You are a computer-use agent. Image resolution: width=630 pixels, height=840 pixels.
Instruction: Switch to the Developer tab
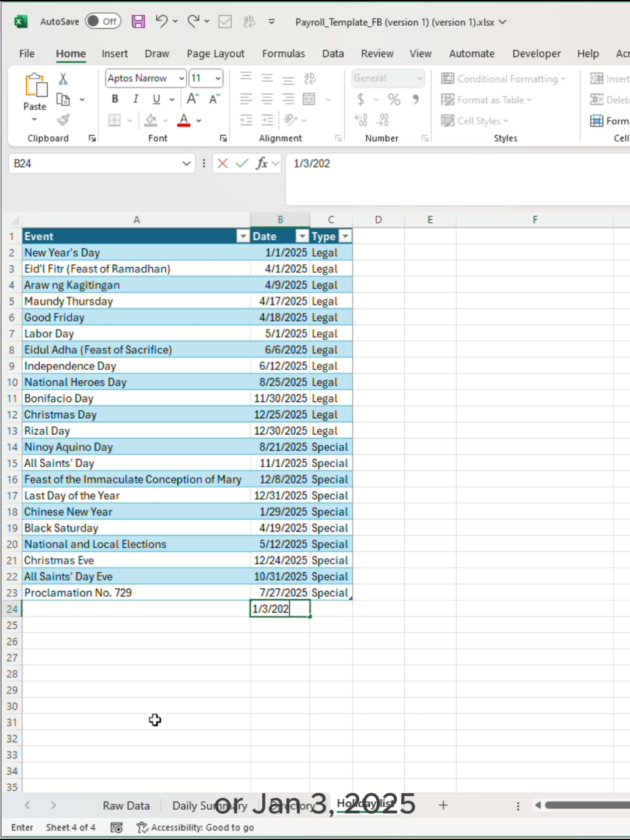537,54
